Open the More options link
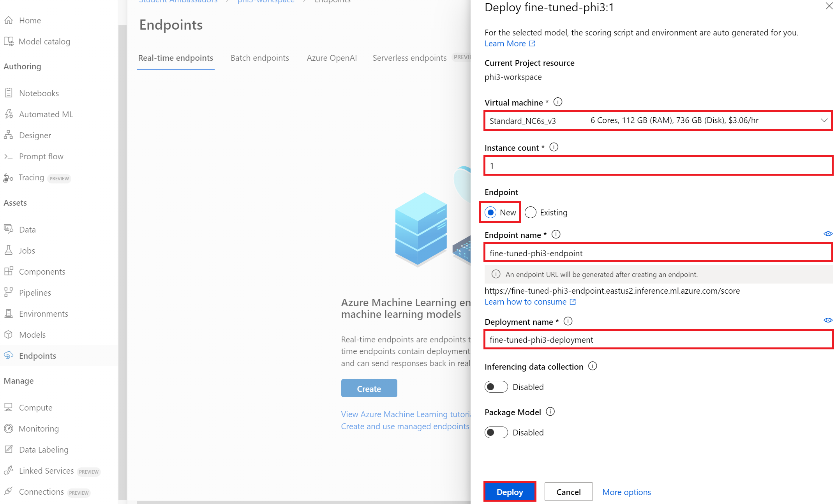Screen dimensions: 836x504 click(626, 492)
